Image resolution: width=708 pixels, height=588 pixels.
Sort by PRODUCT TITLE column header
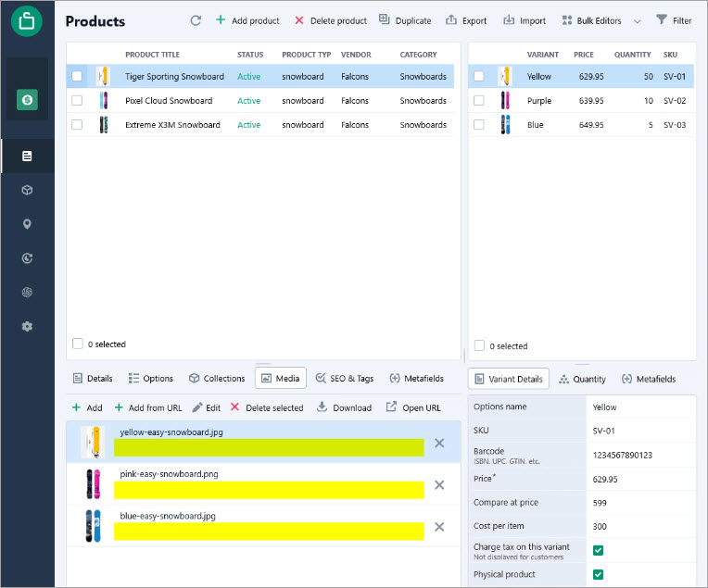pyautogui.click(x=152, y=55)
